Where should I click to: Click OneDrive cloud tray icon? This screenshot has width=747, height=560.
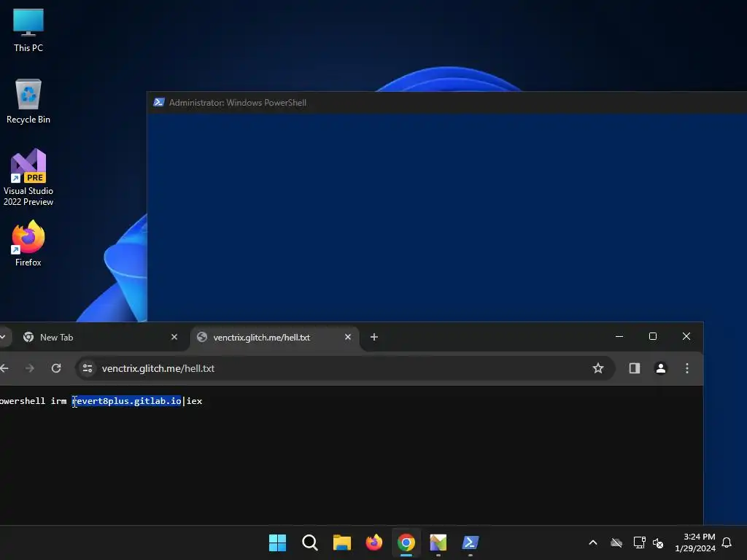616,542
